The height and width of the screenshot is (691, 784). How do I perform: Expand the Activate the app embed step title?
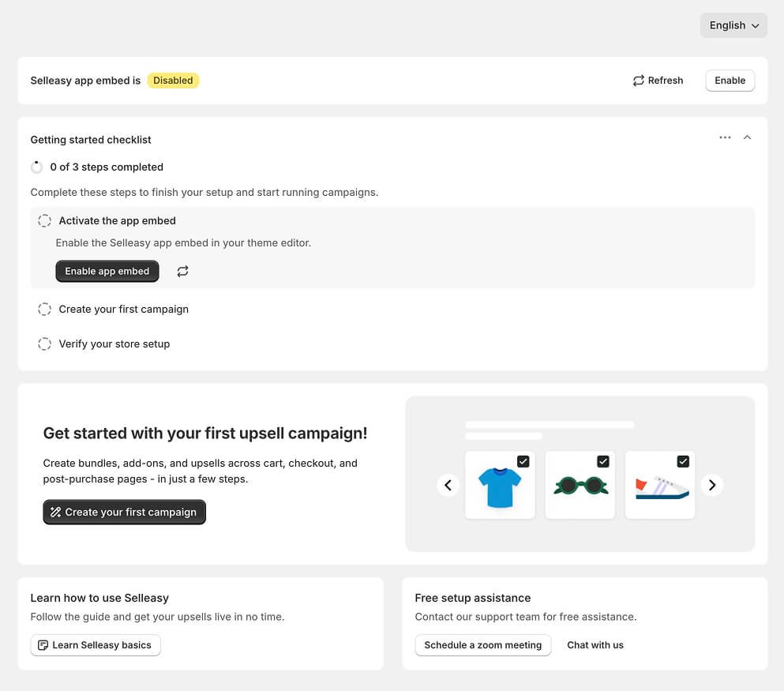(117, 220)
